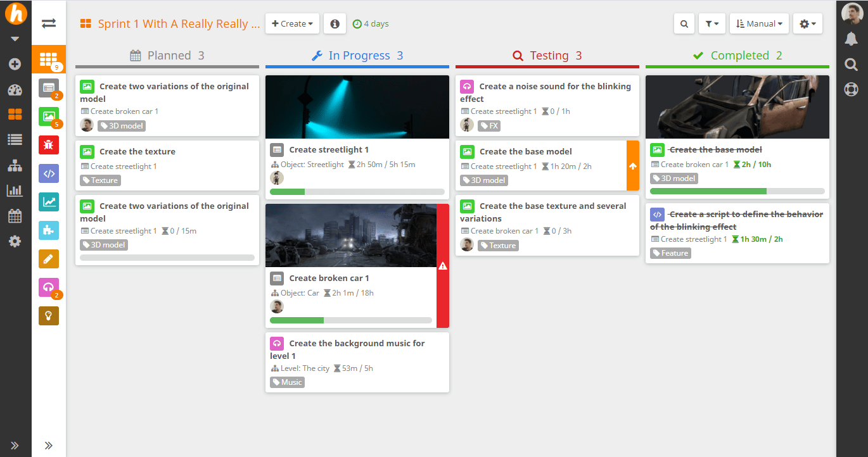Open the filter dropdown
The width and height of the screenshot is (868, 457).
coord(712,24)
